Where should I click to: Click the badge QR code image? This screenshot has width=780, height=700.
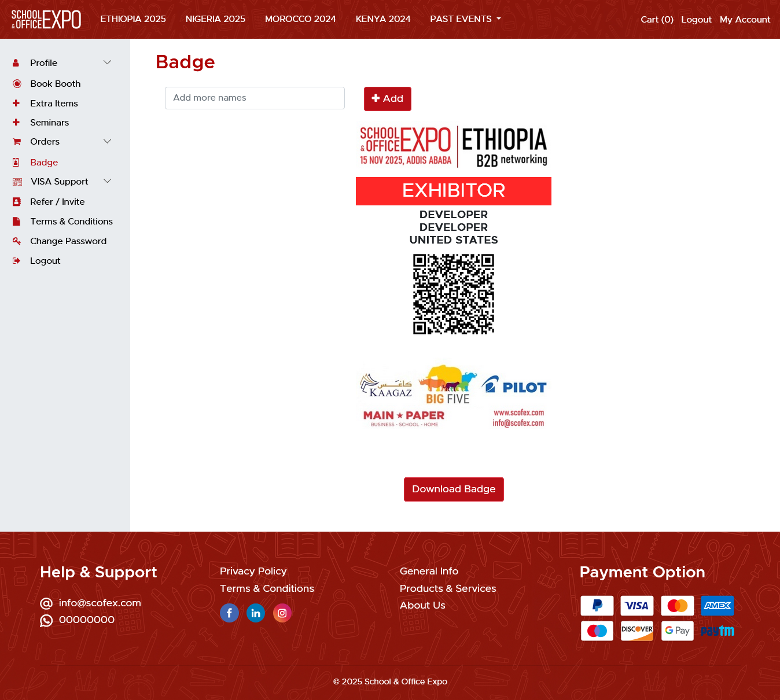[454, 294]
